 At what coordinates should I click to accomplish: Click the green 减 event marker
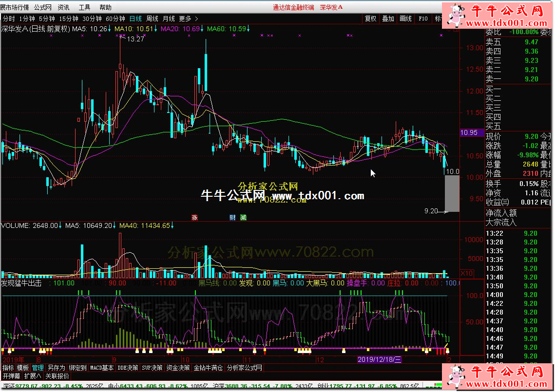coord(243,217)
